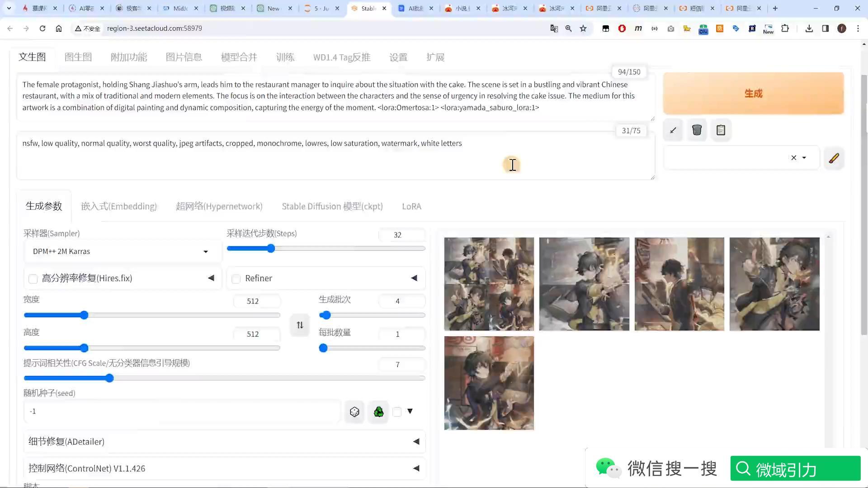The width and height of the screenshot is (868, 488).
Task: Open the 训练 tab
Action: point(285,57)
